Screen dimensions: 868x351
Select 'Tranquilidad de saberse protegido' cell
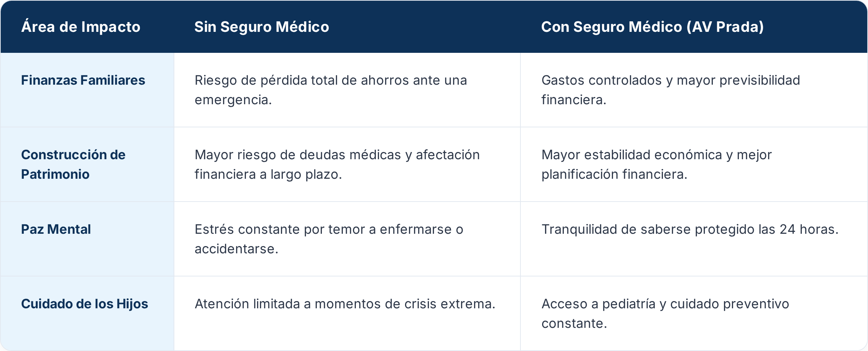[x=690, y=229]
